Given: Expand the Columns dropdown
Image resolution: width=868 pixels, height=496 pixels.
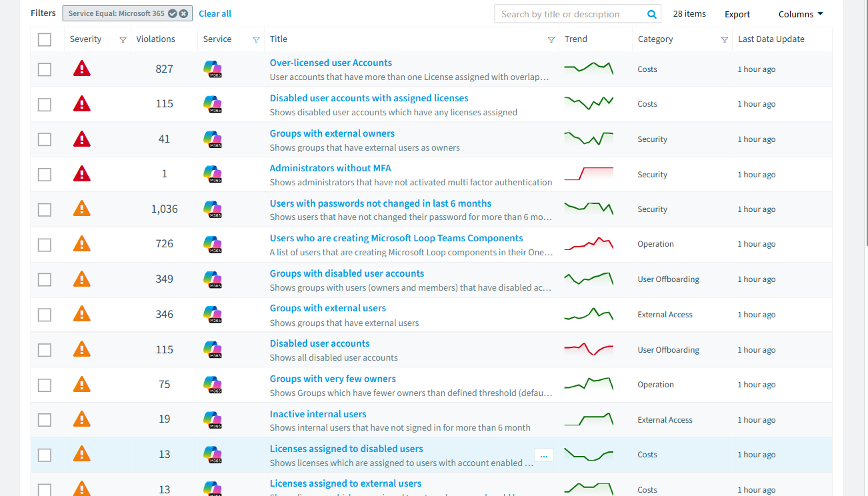Looking at the screenshot, I should (x=801, y=14).
